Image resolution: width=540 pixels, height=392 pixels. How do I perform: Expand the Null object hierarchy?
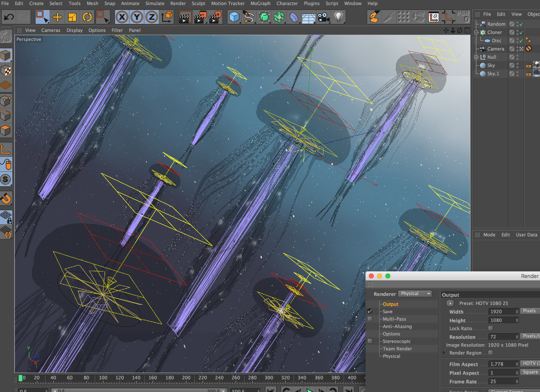click(x=476, y=57)
